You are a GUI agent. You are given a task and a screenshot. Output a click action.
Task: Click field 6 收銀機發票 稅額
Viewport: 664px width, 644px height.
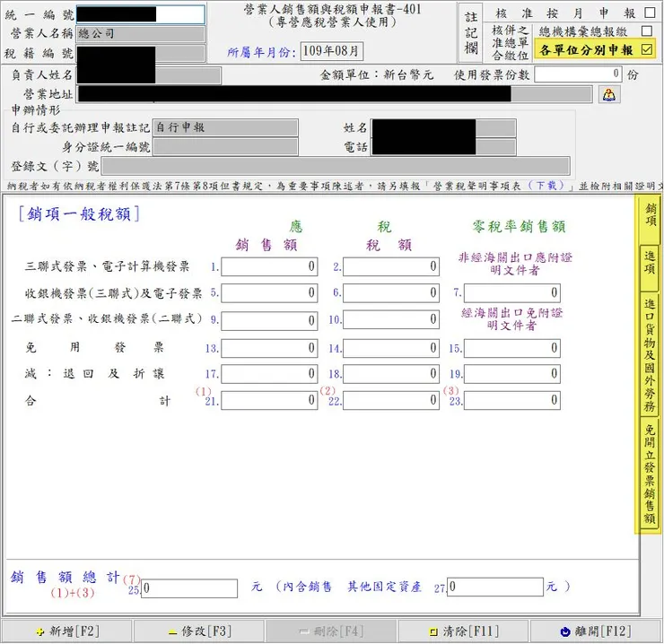pos(391,293)
